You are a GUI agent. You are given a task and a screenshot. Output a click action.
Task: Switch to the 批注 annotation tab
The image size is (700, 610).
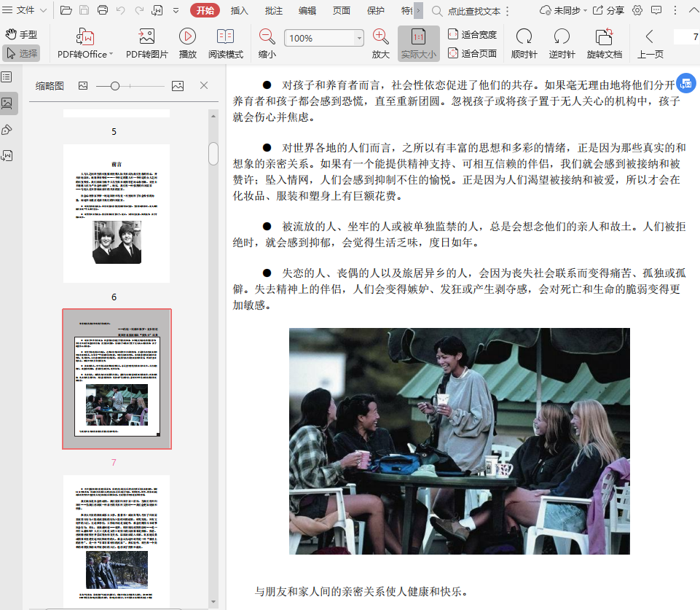pyautogui.click(x=274, y=10)
